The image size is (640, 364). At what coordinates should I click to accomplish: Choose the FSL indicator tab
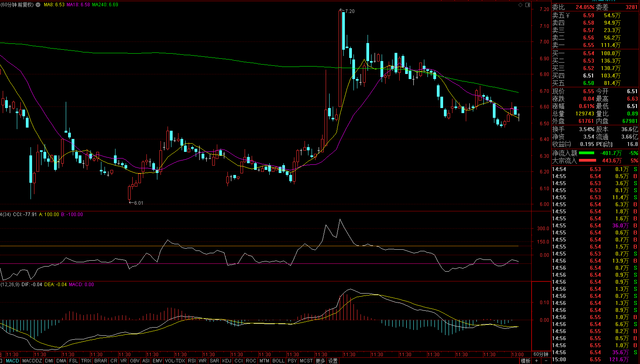(x=73, y=361)
